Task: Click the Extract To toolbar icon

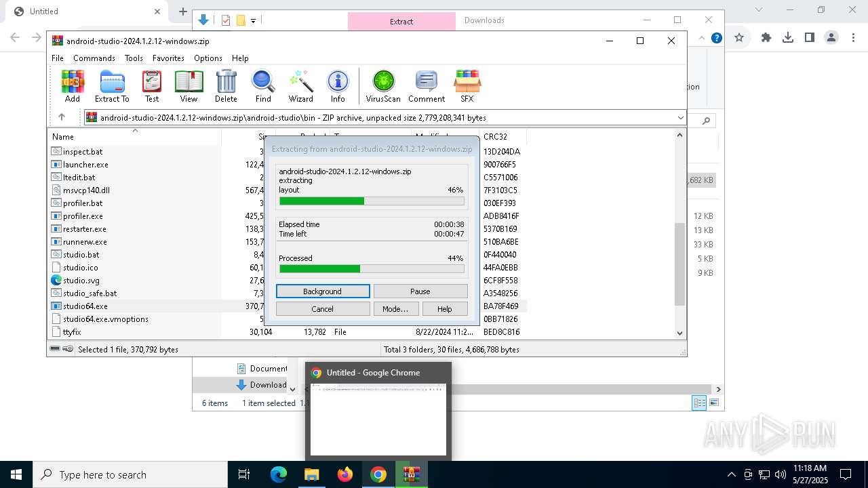Action: pos(112,86)
